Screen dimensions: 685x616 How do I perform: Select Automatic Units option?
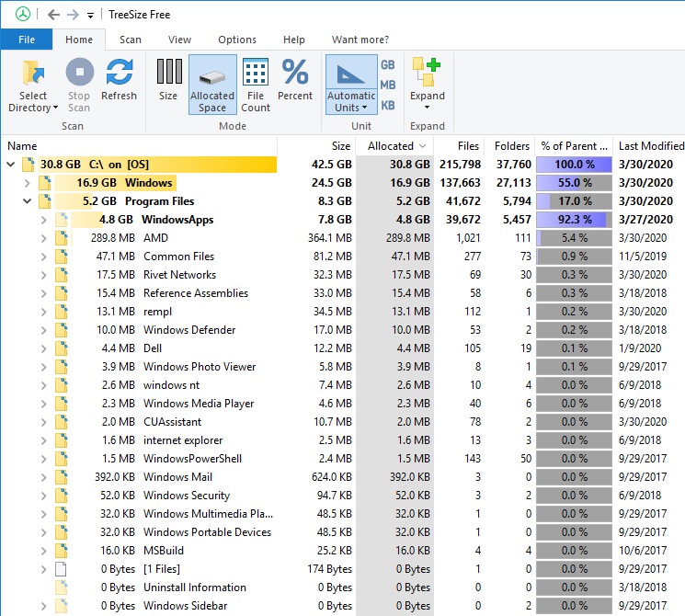click(351, 85)
